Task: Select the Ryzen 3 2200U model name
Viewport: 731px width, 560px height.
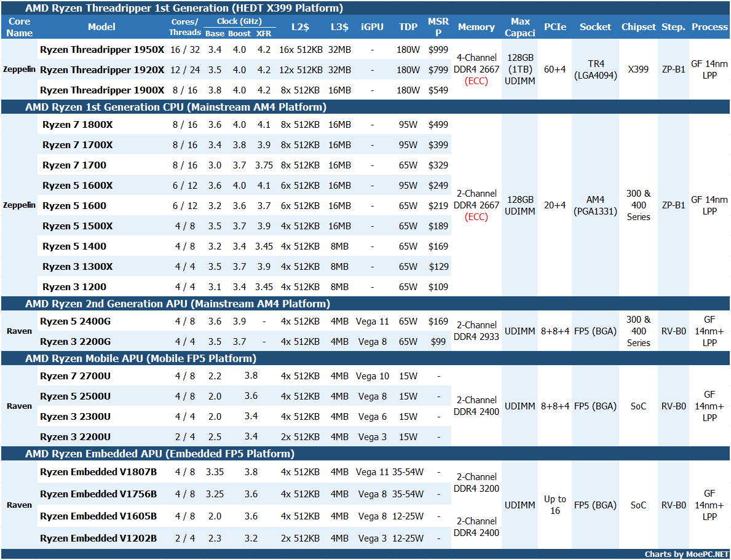Action: [75, 437]
